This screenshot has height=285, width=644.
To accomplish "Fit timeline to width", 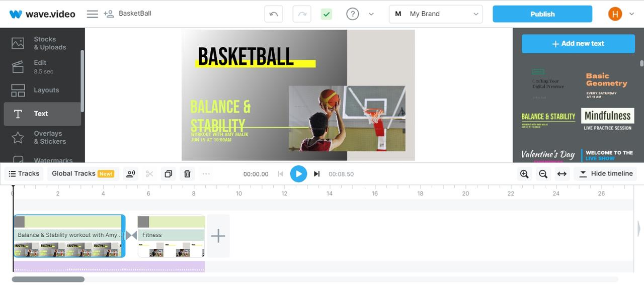I will pos(562,174).
